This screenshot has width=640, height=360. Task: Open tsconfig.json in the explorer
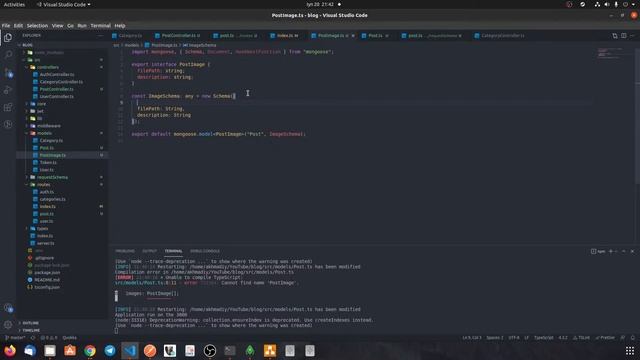tap(47, 288)
